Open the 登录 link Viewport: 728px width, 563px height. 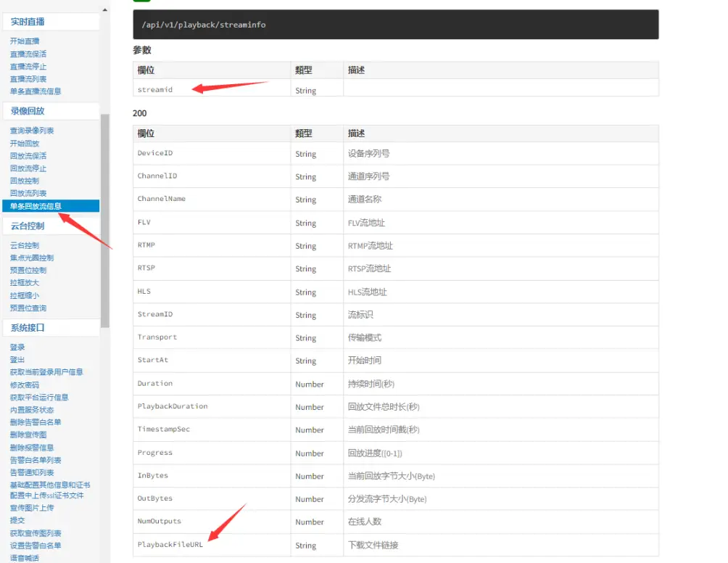click(17, 347)
